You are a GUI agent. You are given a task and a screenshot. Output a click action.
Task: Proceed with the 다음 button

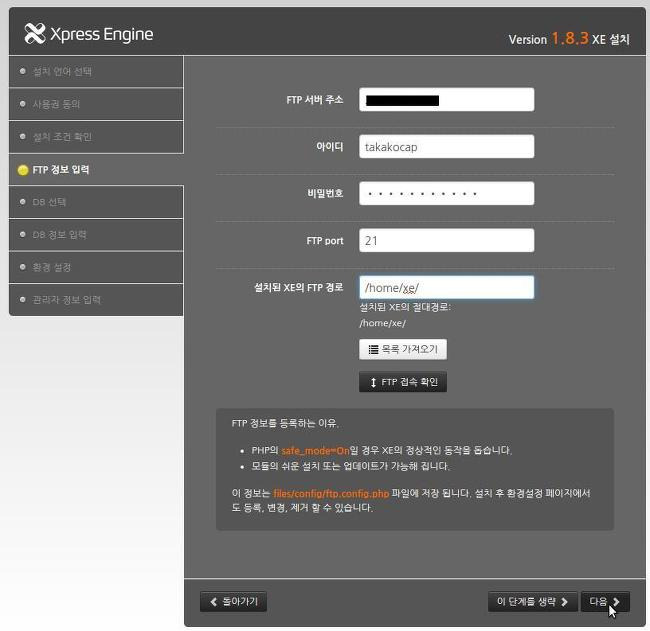click(x=605, y=601)
